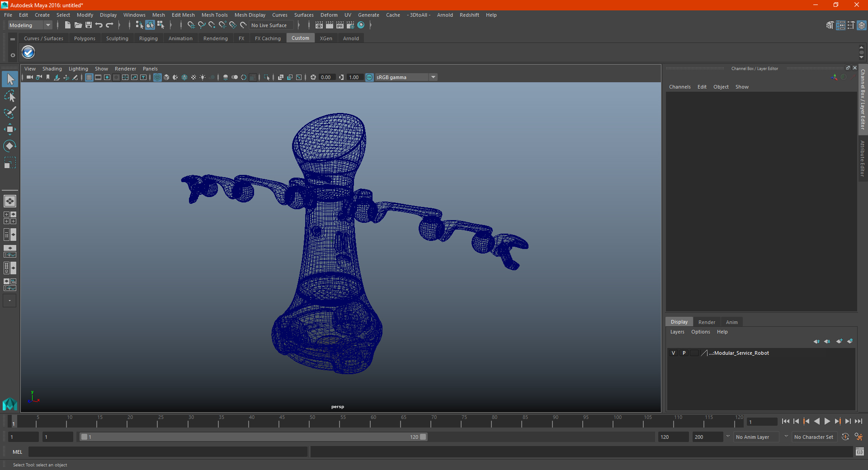Open the sRGB gamma view transform dropdown
868x470 pixels.
pos(406,77)
